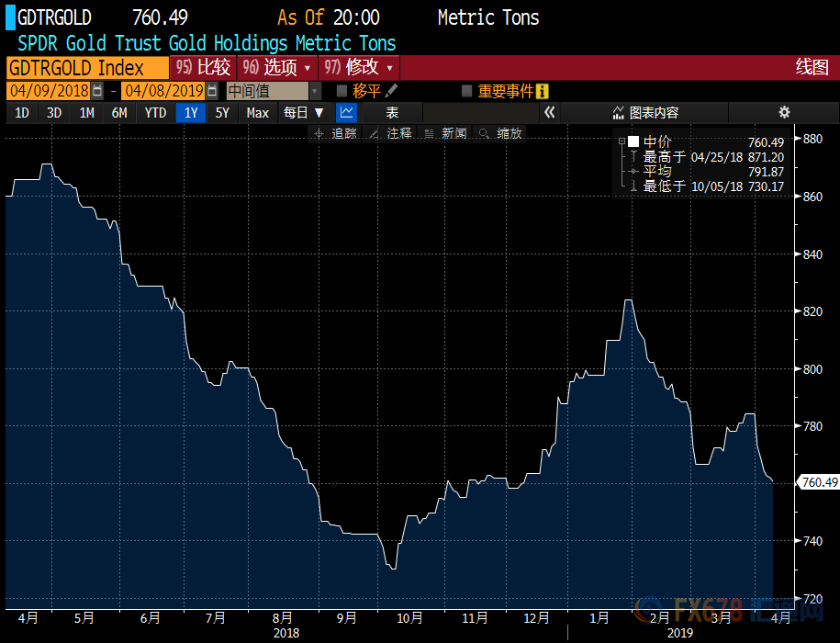Select the 3D range tab
The height and width of the screenshot is (643, 840).
tap(54, 112)
